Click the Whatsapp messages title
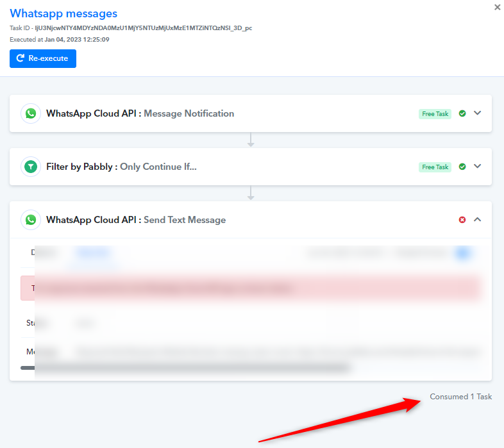504x448 pixels. pos(63,13)
